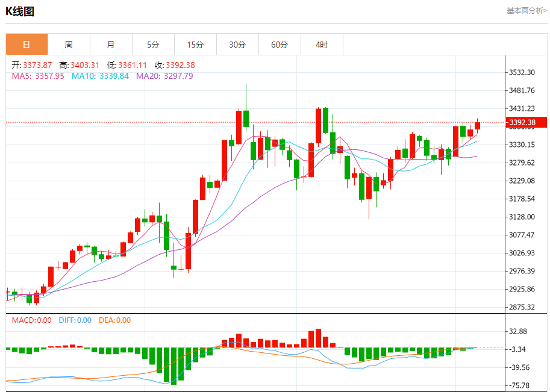550x392 pixels.
Task: Open the 60分 interval tab
Action: (x=280, y=45)
